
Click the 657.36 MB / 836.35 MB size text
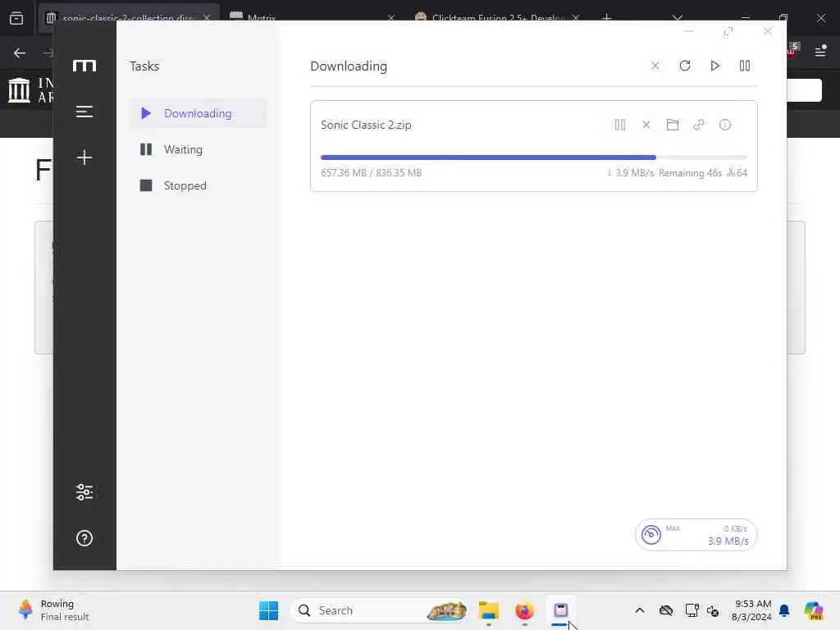(372, 173)
